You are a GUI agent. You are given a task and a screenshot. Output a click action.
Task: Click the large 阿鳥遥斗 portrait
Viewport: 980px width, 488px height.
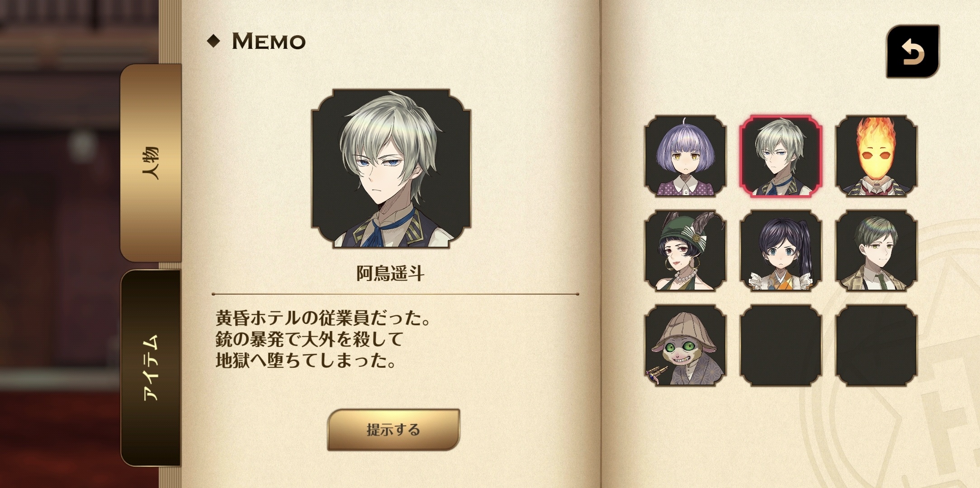(391, 169)
